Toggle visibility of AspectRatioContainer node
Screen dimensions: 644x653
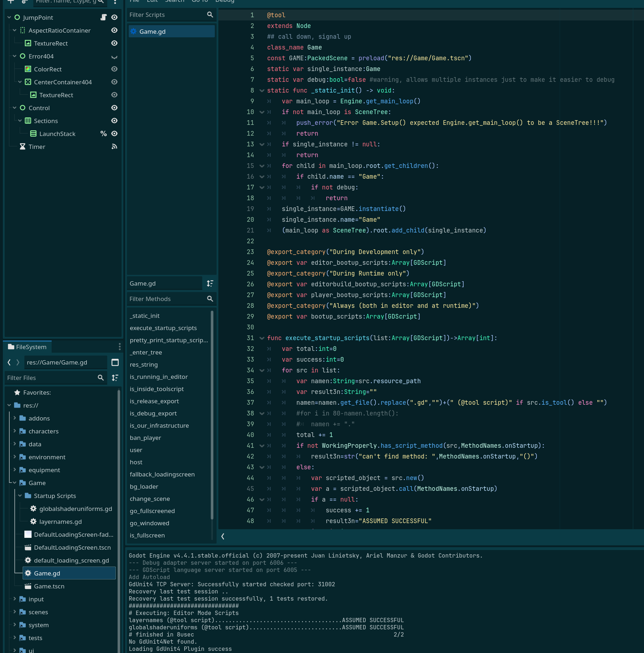[x=114, y=30]
